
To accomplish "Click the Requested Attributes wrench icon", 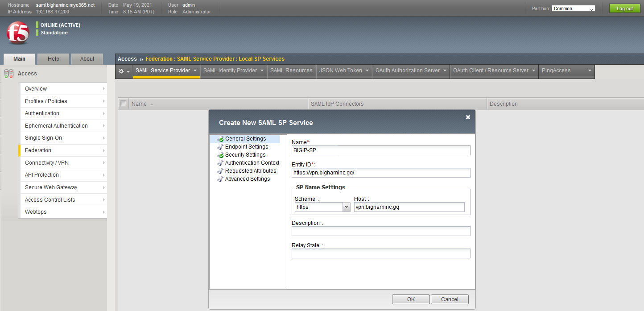I will click(220, 171).
